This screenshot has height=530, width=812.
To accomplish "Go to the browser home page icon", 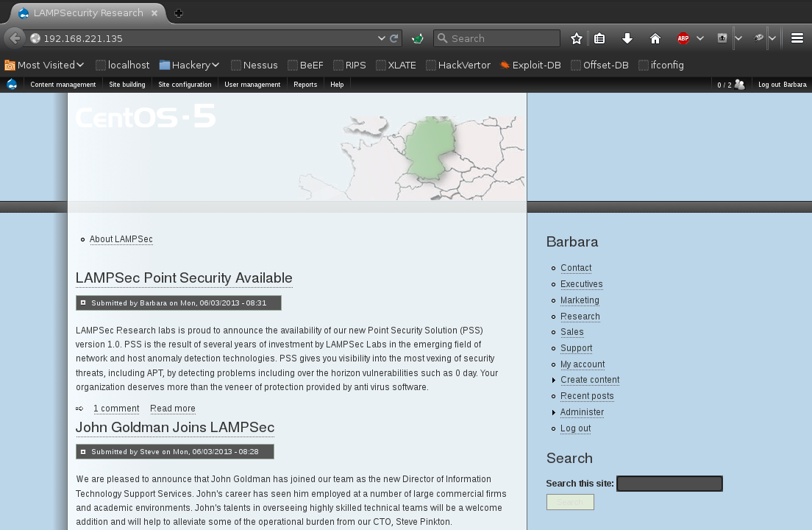I will 655,38.
